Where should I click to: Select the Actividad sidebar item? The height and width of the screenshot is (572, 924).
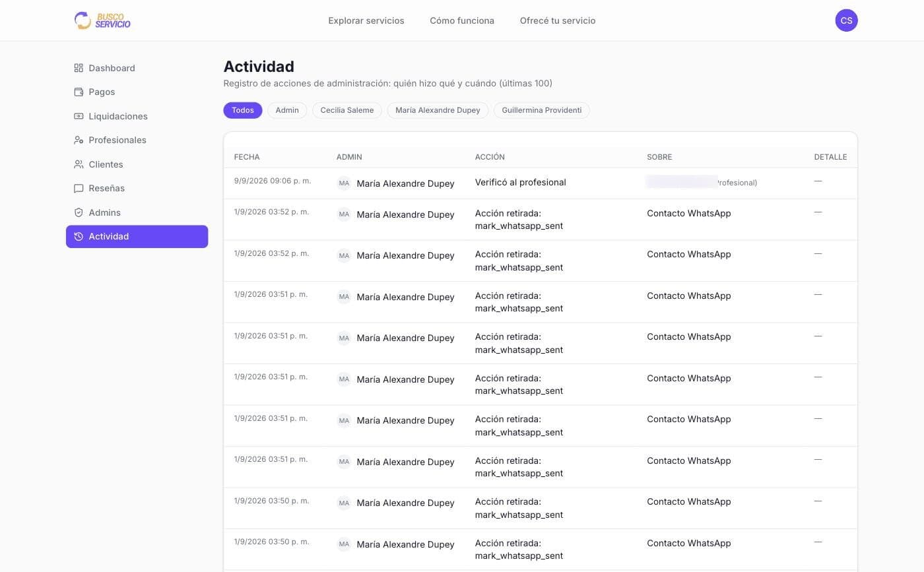tap(137, 236)
